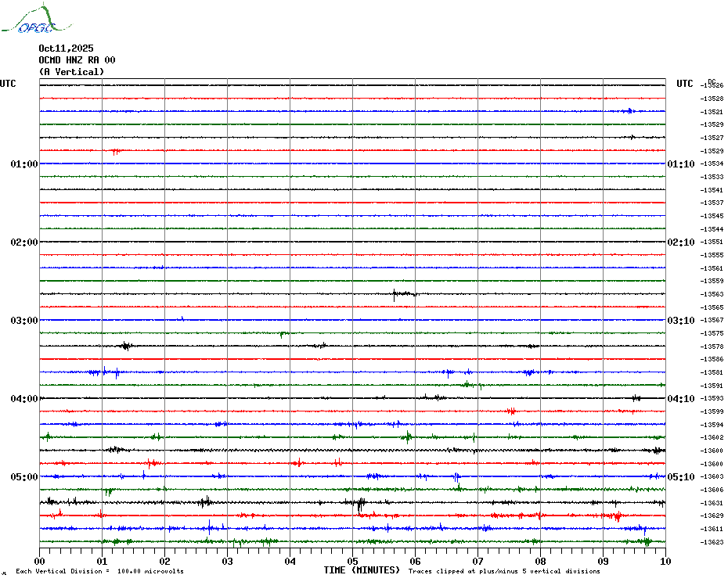Click the minute 00 axis tick label
728x582 pixels.
[39, 561]
